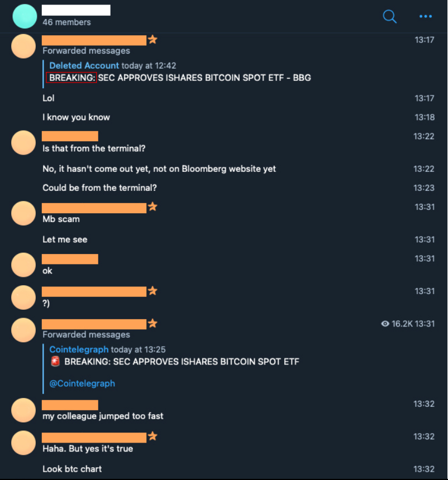Click the avatar beside 'my colleague jumped too fast'

coord(23,410)
